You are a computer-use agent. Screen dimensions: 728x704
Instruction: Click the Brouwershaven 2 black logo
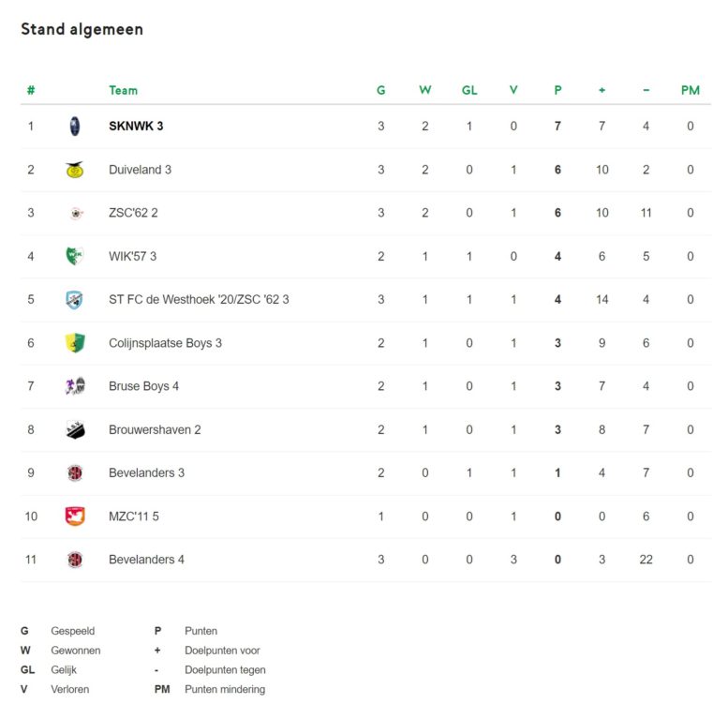(75, 430)
